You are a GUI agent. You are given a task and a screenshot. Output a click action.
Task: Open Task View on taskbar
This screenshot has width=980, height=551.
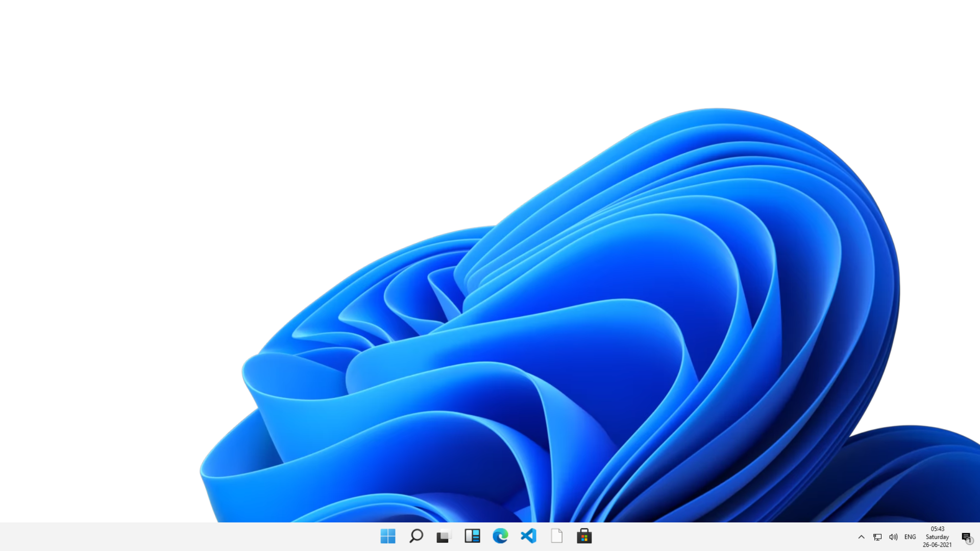(444, 536)
